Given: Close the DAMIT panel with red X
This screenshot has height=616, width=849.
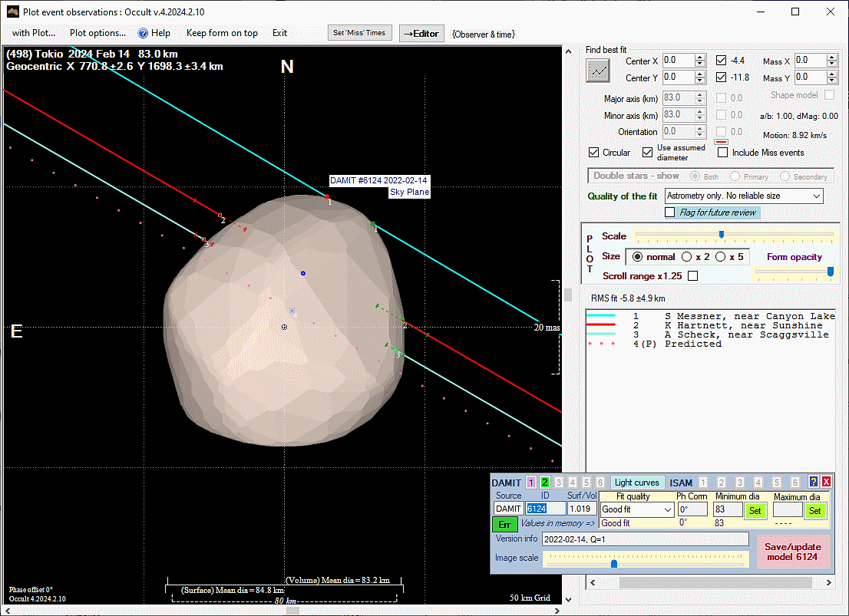Looking at the screenshot, I should point(826,482).
